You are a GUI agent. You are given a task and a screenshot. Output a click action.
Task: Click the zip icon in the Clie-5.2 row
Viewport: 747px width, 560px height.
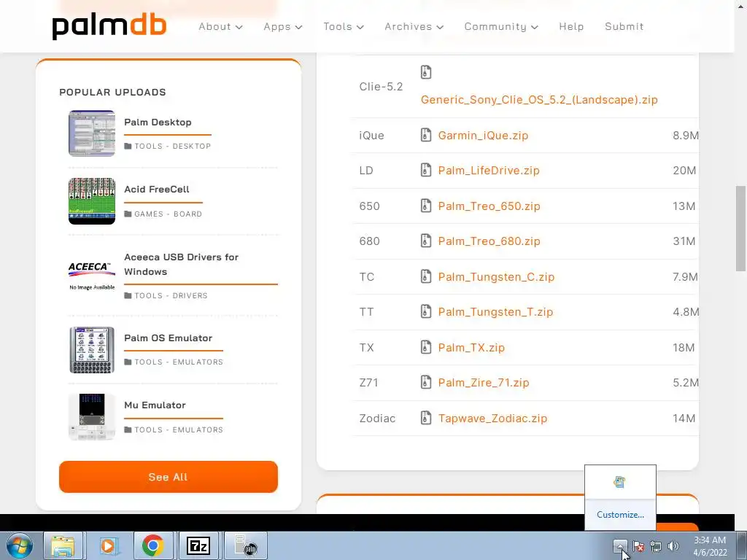[426, 72]
